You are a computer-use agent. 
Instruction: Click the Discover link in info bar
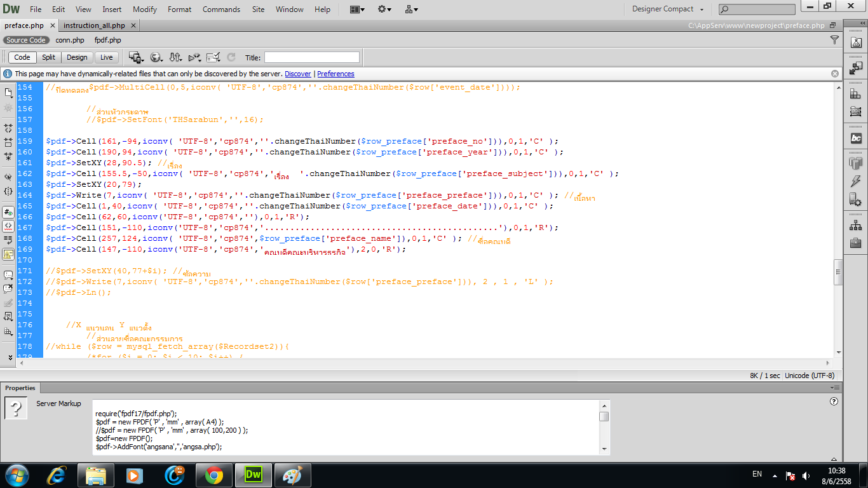point(298,74)
